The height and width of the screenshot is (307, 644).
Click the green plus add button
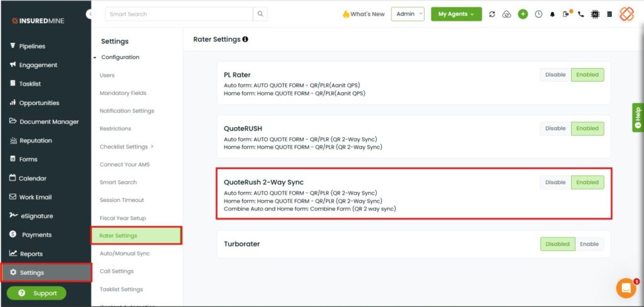(x=523, y=14)
